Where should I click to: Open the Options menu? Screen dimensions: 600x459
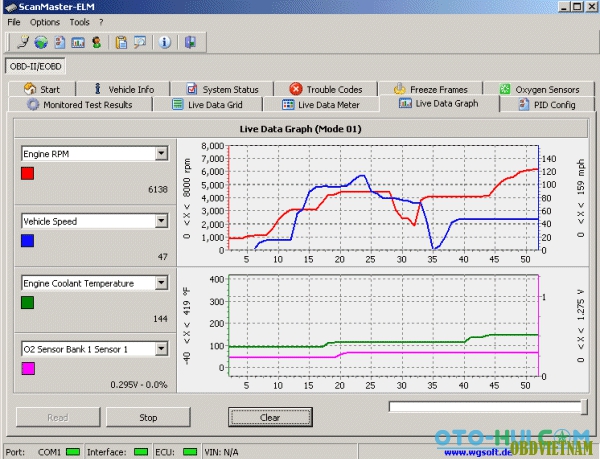click(45, 22)
